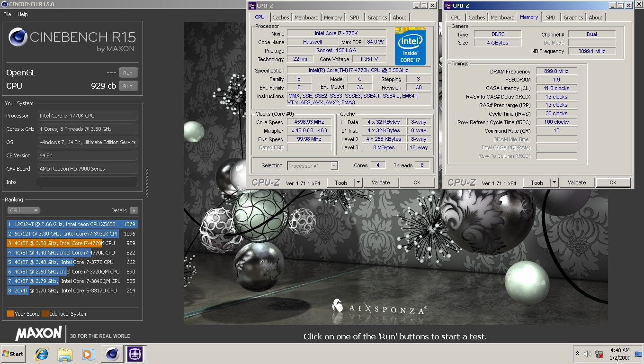Select ranking row i7-4770K at 4.40 GHz

(72, 253)
